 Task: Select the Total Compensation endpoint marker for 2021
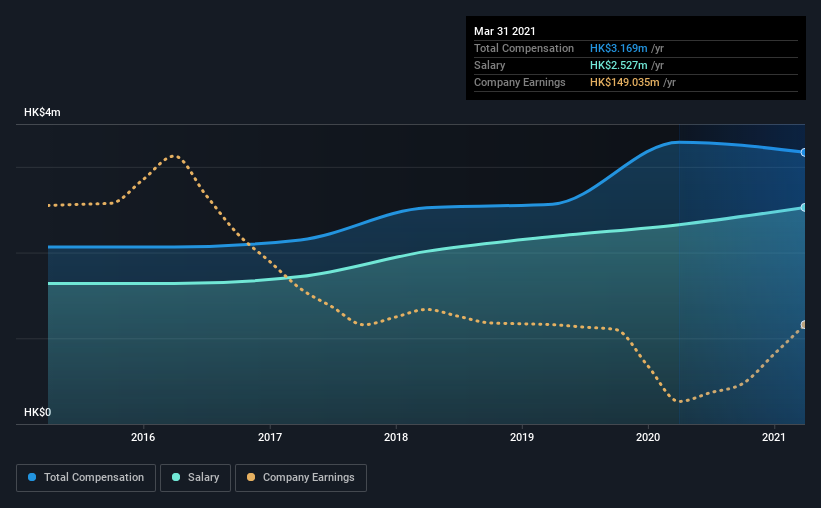(803, 152)
